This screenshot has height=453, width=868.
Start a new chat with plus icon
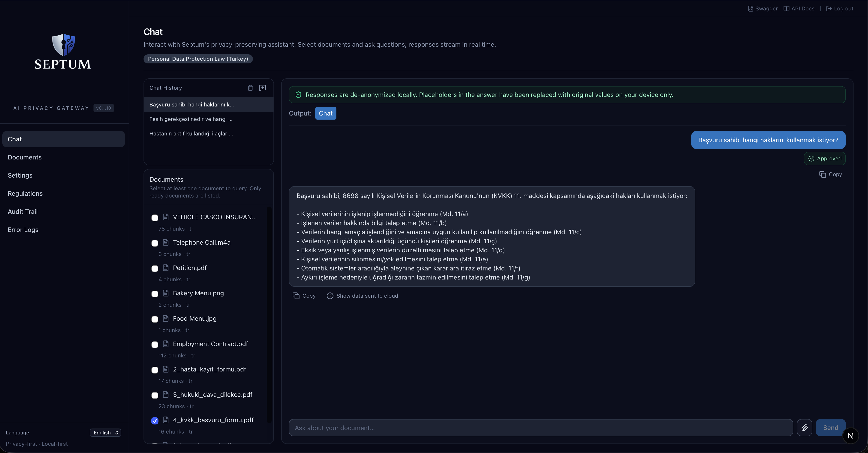click(x=262, y=88)
